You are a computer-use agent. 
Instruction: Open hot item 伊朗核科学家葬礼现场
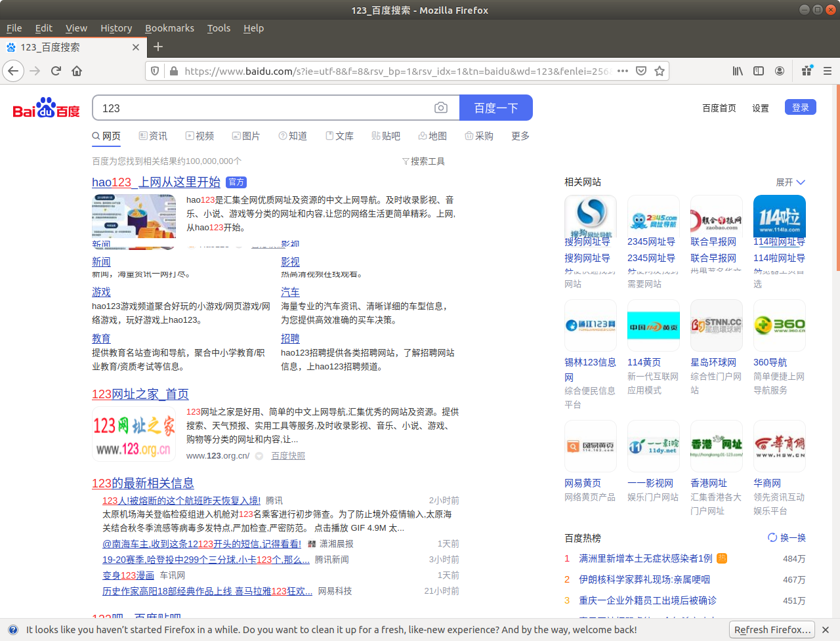tap(644, 580)
